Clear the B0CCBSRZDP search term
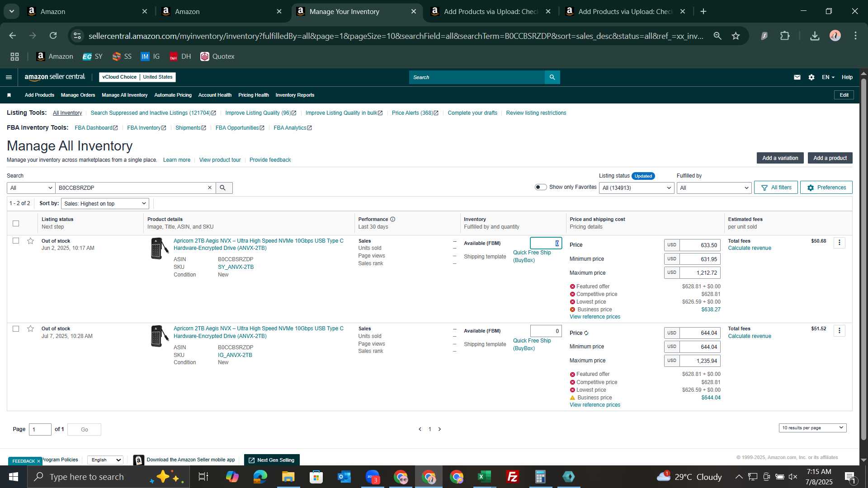 [x=210, y=188]
